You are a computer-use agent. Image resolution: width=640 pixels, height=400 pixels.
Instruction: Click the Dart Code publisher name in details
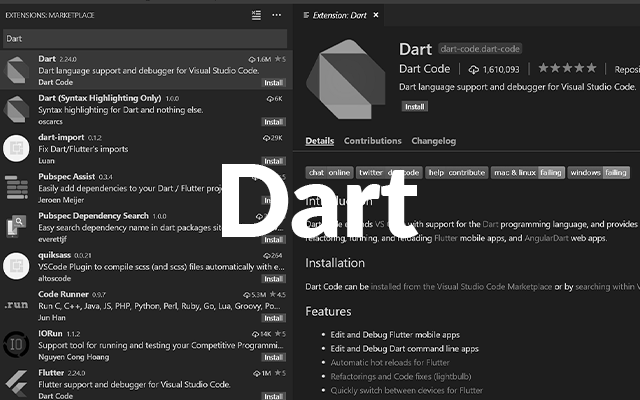coord(424,69)
